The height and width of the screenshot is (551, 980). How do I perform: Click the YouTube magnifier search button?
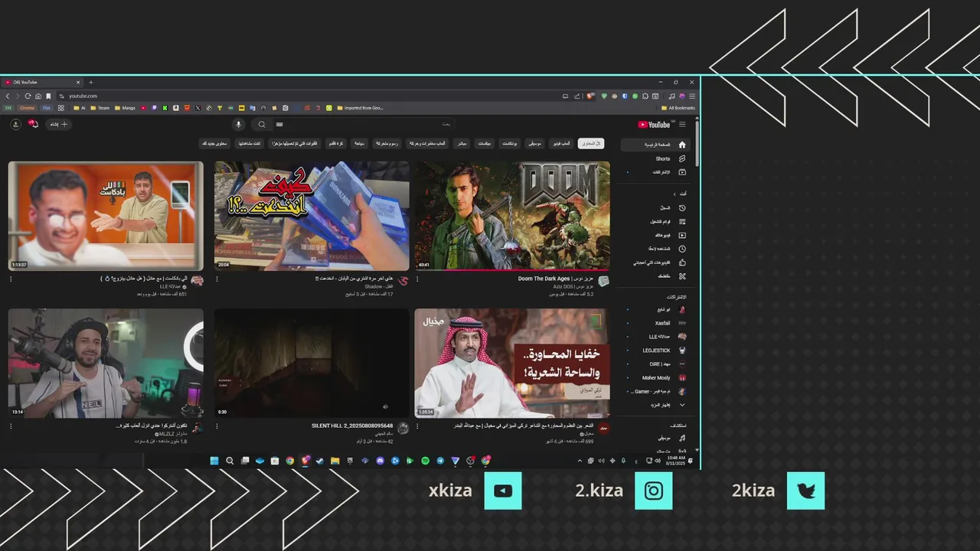pos(262,124)
